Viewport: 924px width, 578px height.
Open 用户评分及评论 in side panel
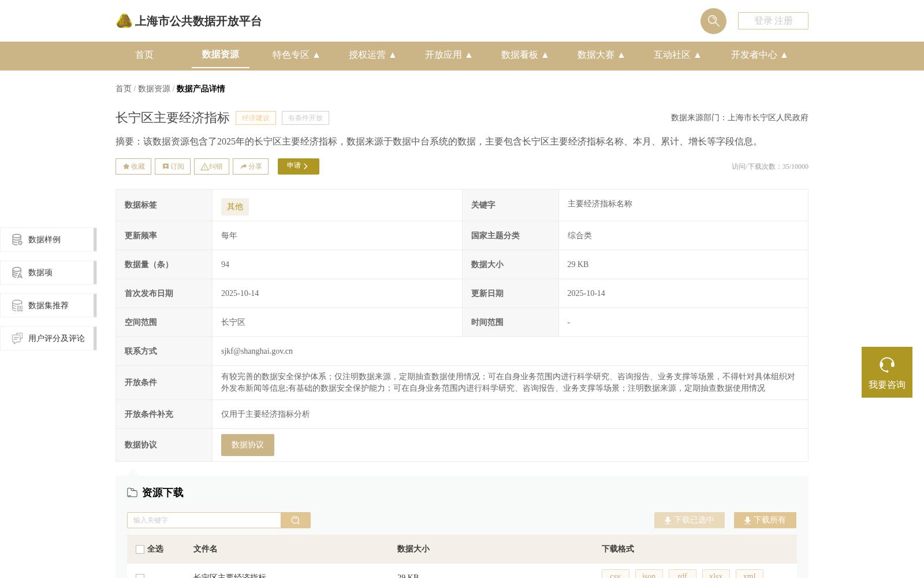[x=48, y=338]
